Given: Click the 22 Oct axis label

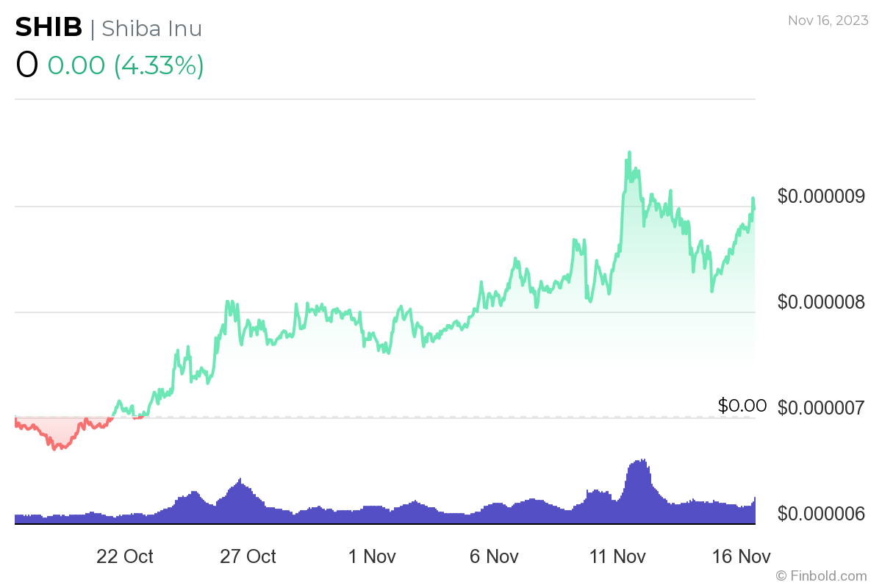Looking at the screenshot, I should [125, 556].
